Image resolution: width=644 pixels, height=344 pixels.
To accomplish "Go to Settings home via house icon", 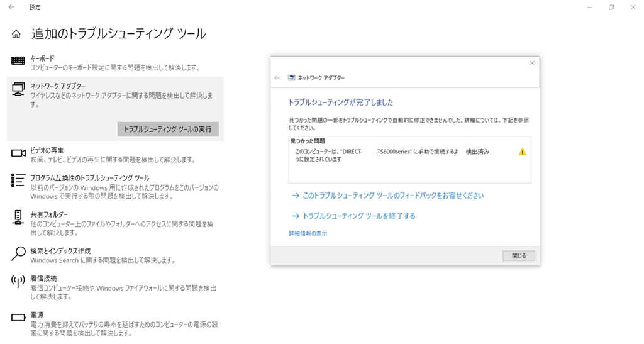I will coord(16,34).
